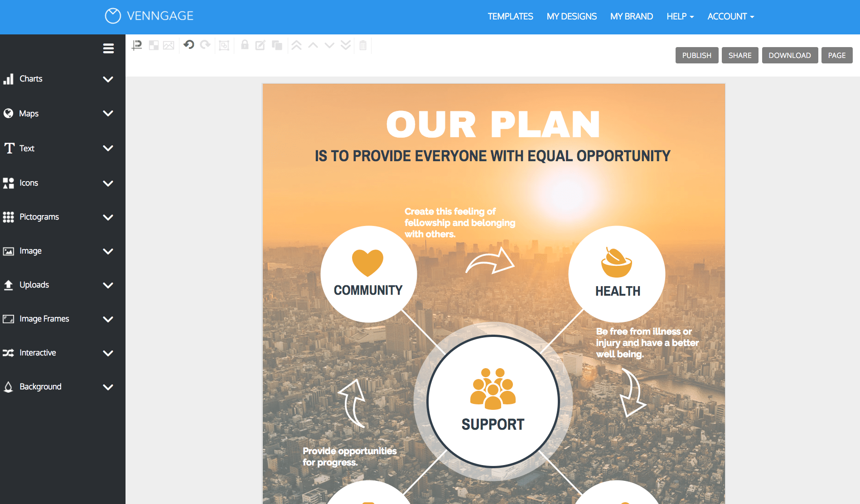Open the Help dropdown menu
Viewport: 860px width, 504px height.
click(x=680, y=16)
